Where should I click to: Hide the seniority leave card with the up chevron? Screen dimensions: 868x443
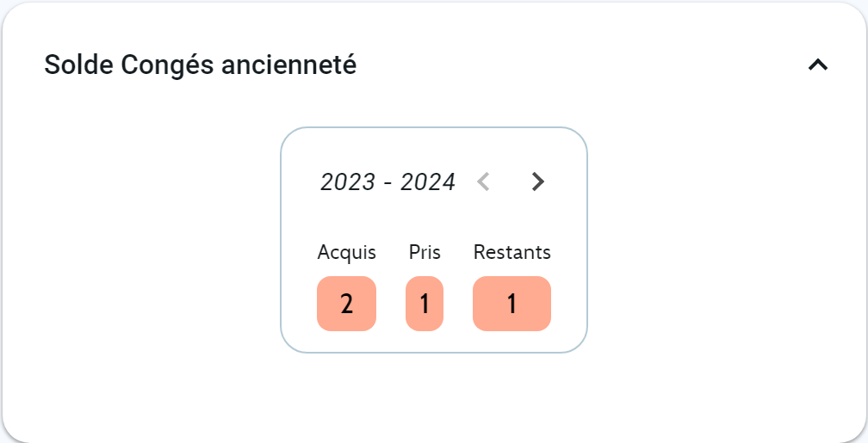click(817, 65)
